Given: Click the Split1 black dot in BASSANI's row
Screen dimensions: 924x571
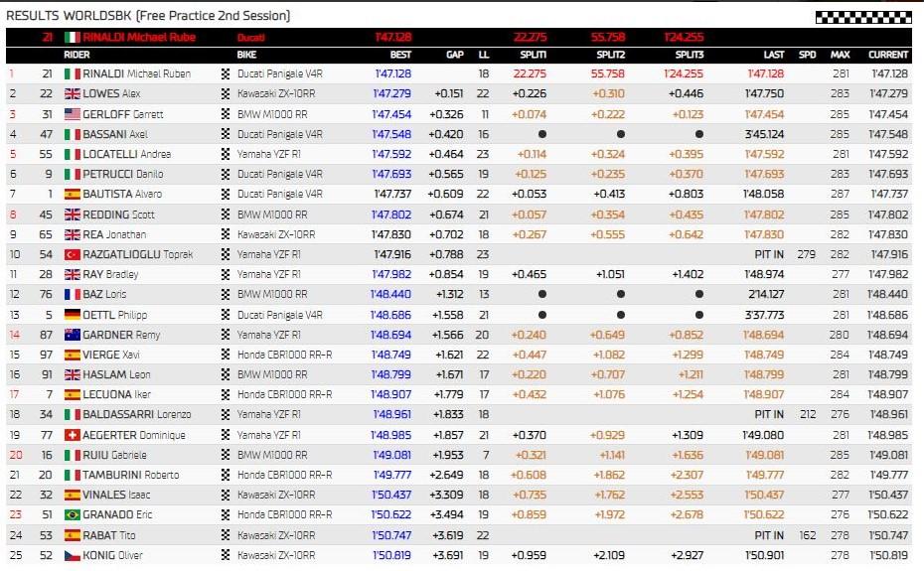Looking at the screenshot, I should tap(542, 134).
